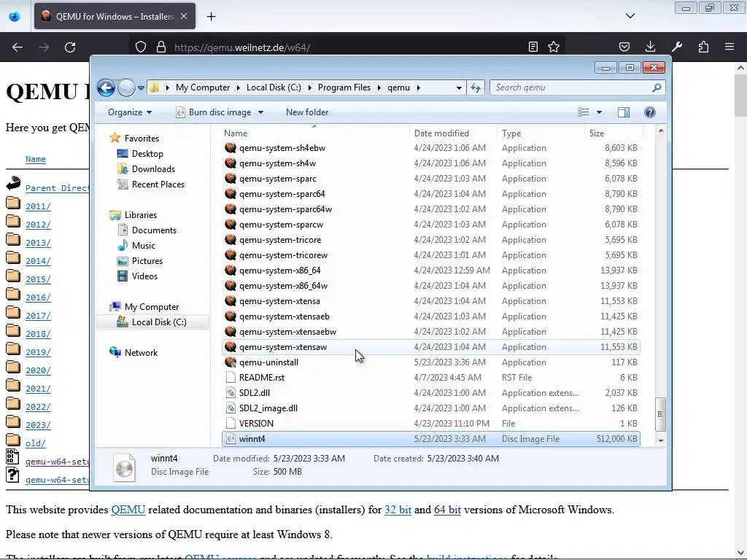
Task: Click the Explorer back arrow button
Action: pyautogui.click(x=106, y=87)
